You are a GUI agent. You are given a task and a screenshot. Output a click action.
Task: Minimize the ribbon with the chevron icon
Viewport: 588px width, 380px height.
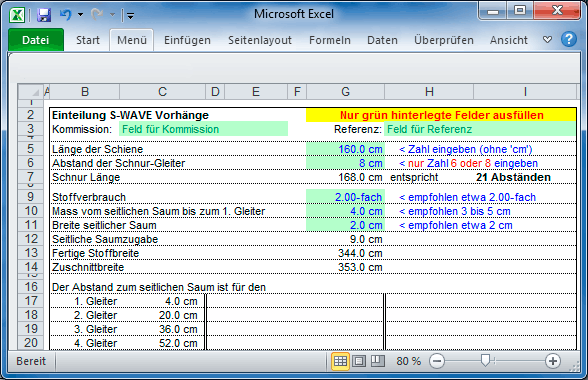[548, 39]
